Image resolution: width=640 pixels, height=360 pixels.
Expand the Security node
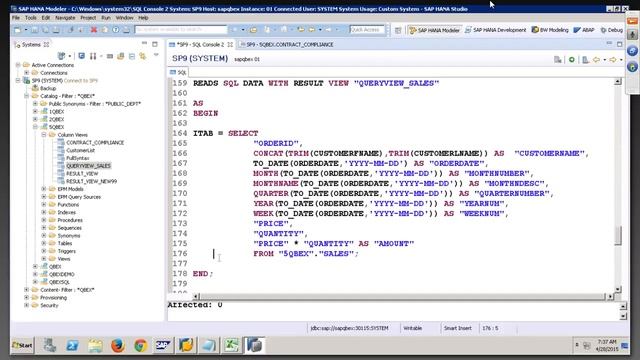pos(27,305)
